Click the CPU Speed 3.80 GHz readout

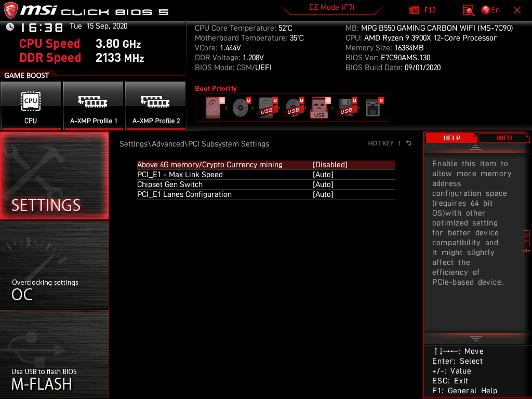click(80, 44)
